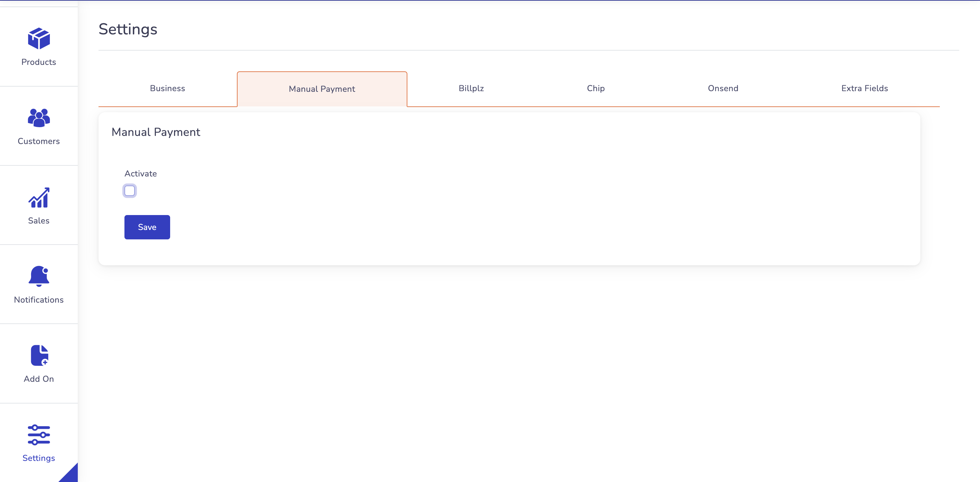
Task: Select the Billplz payment tab
Action: tap(471, 88)
